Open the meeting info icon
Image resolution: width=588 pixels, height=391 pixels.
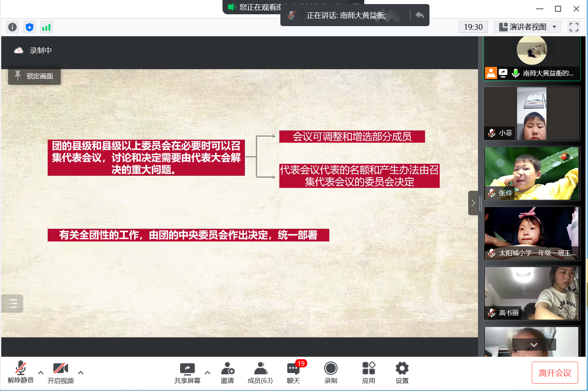(13, 27)
